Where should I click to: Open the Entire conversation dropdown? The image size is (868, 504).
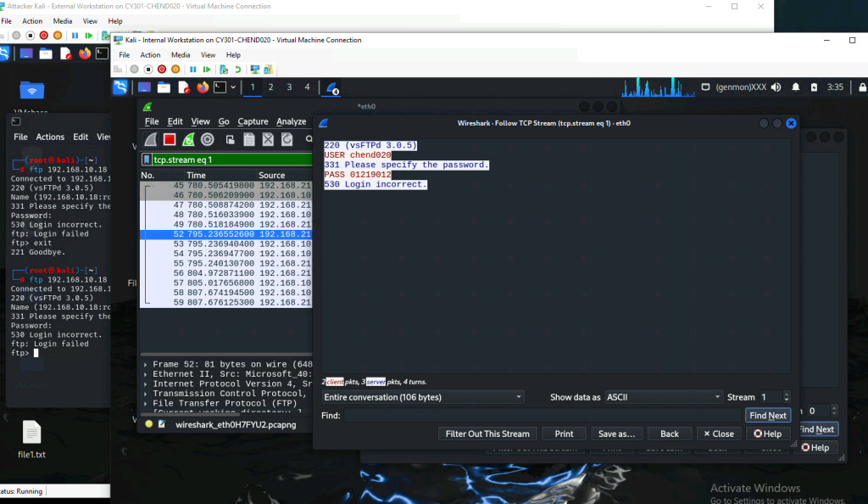(423, 397)
